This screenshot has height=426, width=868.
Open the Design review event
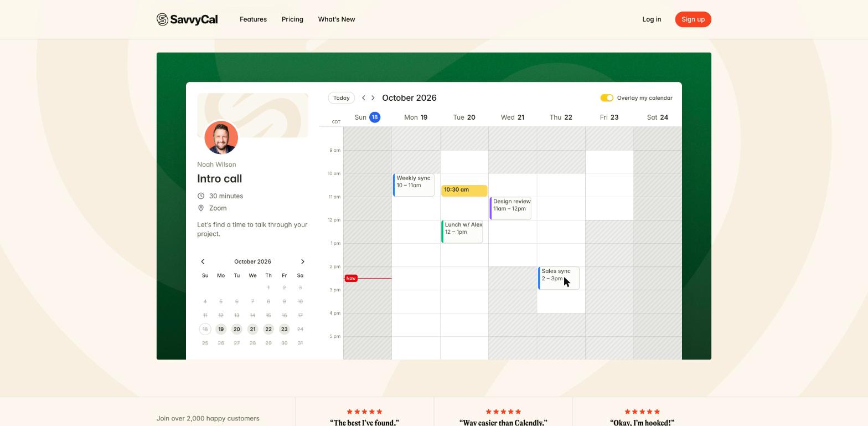510,208
